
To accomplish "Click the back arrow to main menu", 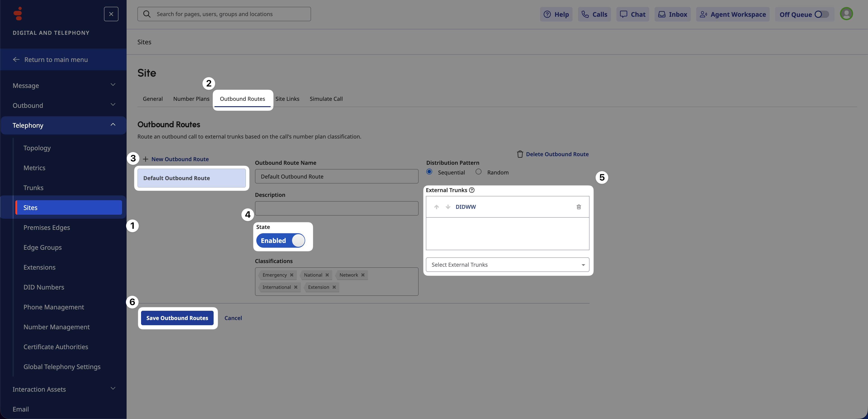I will (x=16, y=60).
